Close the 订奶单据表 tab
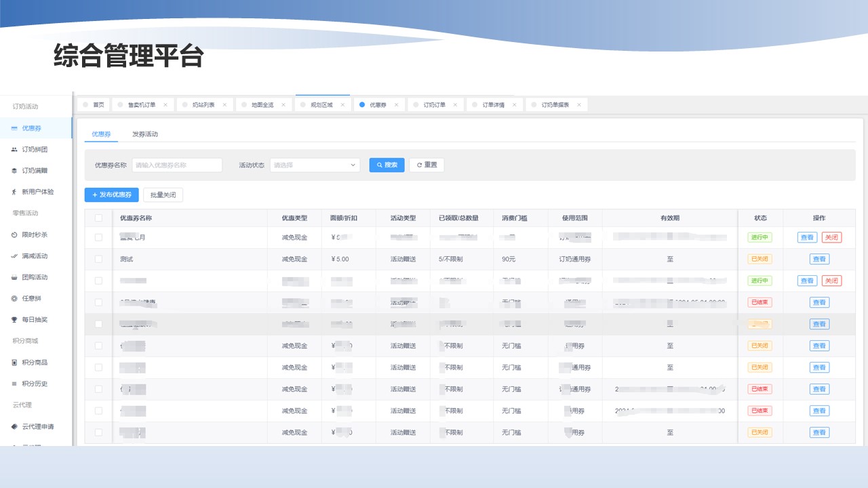868x488 pixels. (578, 105)
